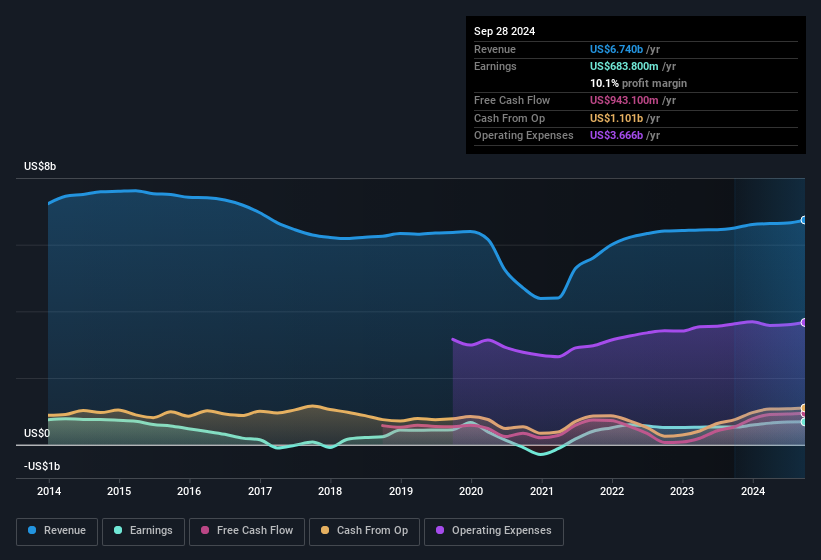
Task: Click the teal Earnings legend dot
Action: pyautogui.click(x=119, y=530)
